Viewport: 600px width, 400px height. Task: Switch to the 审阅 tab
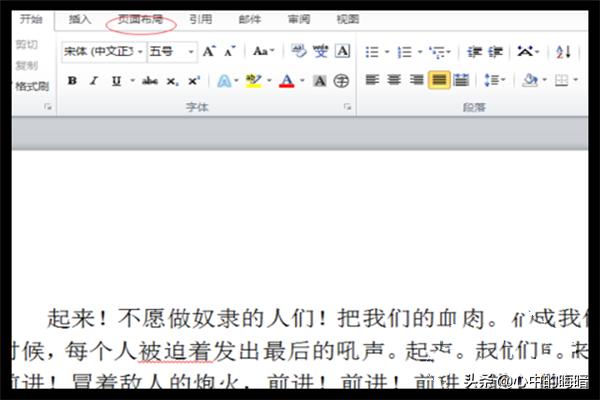click(299, 19)
